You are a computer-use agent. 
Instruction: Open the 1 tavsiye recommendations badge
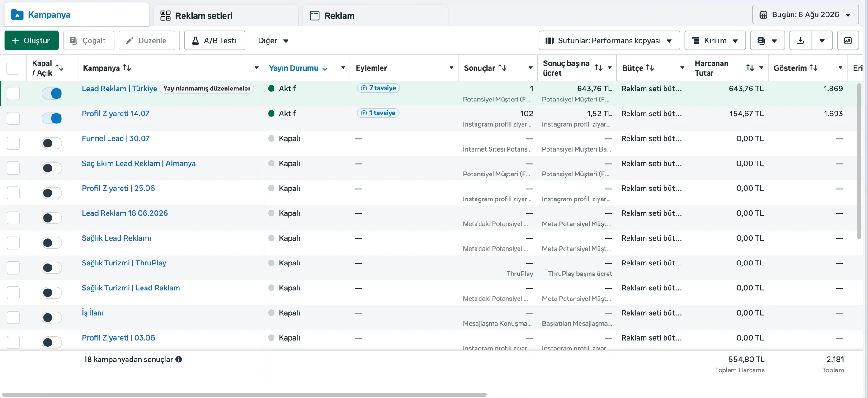coord(378,113)
